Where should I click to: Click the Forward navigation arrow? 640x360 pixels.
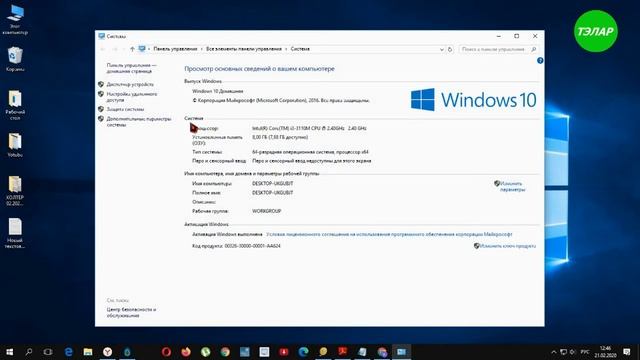click(115, 49)
